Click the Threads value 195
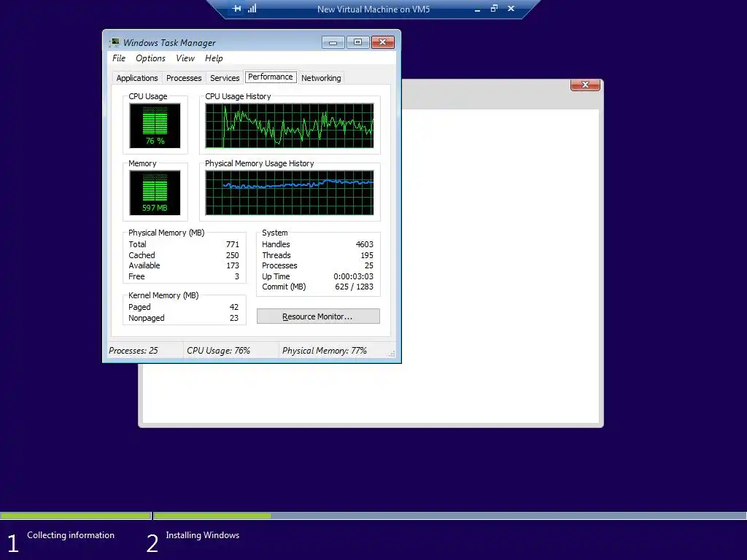The height and width of the screenshot is (560, 747). [367, 255]
